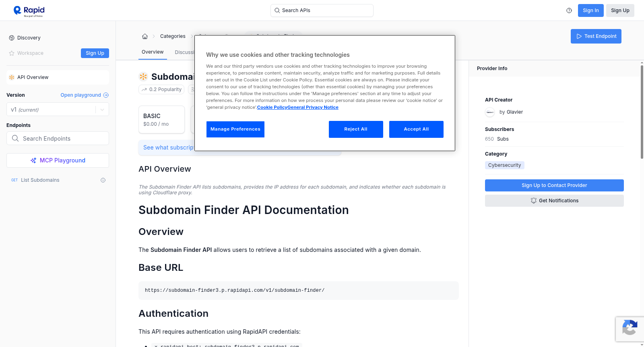Click Accept All cookies

[416, 129]
